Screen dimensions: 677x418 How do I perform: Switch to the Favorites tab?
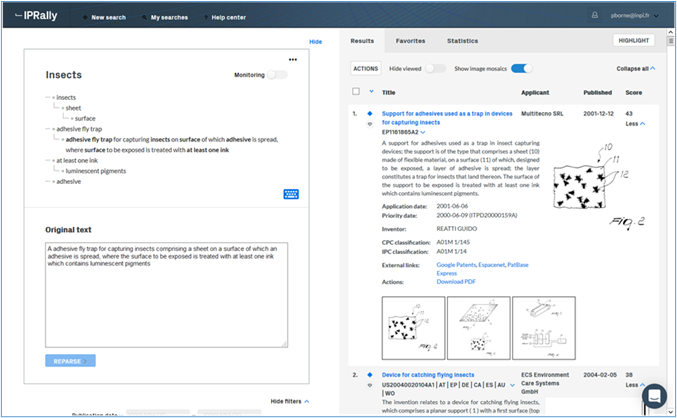point(410,41)
